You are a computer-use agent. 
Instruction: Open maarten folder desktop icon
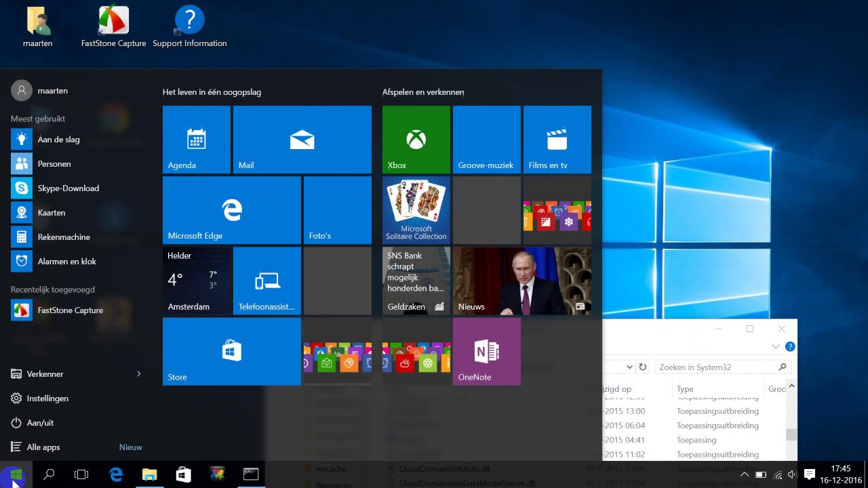(38, 27)
